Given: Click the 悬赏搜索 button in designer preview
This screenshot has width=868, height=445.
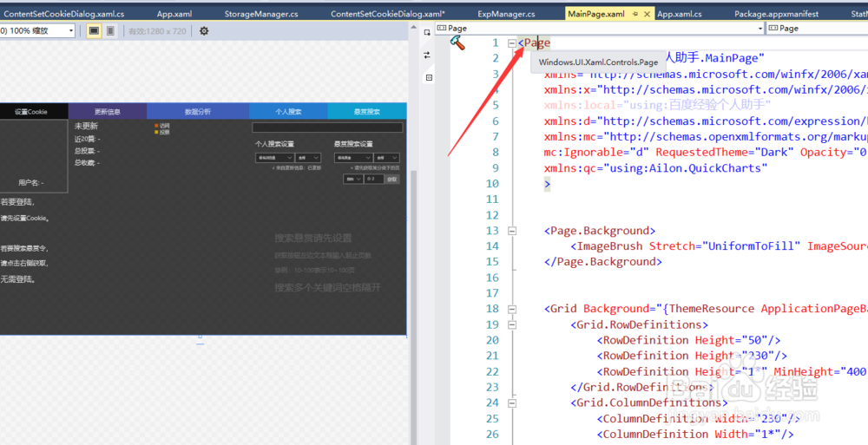Looking at the screenshot, I should pyautogui.click(x=367, y=111).
